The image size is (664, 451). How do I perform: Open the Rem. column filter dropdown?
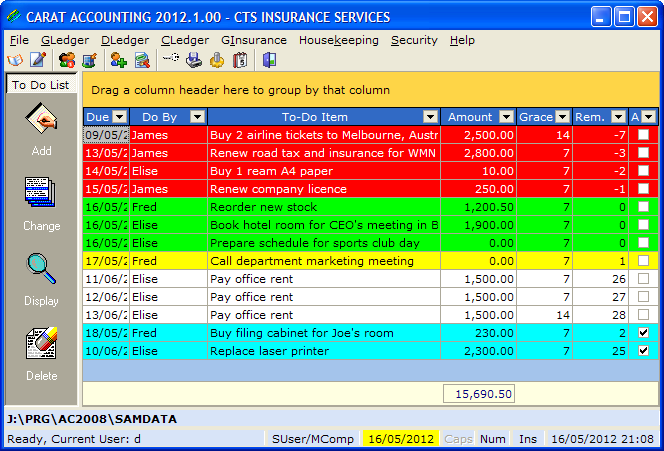(618, 116)
